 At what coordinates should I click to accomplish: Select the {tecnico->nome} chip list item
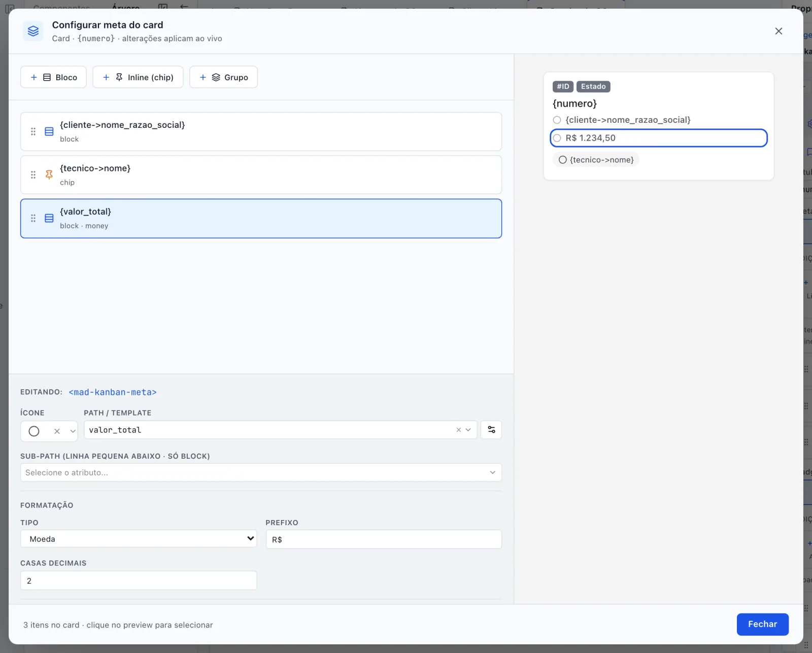[261, 175]
